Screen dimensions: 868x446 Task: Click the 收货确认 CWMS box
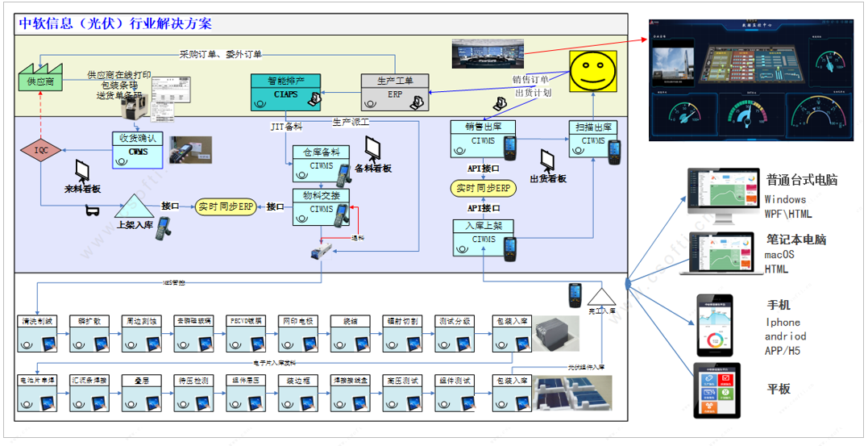[x=137, y=149]
